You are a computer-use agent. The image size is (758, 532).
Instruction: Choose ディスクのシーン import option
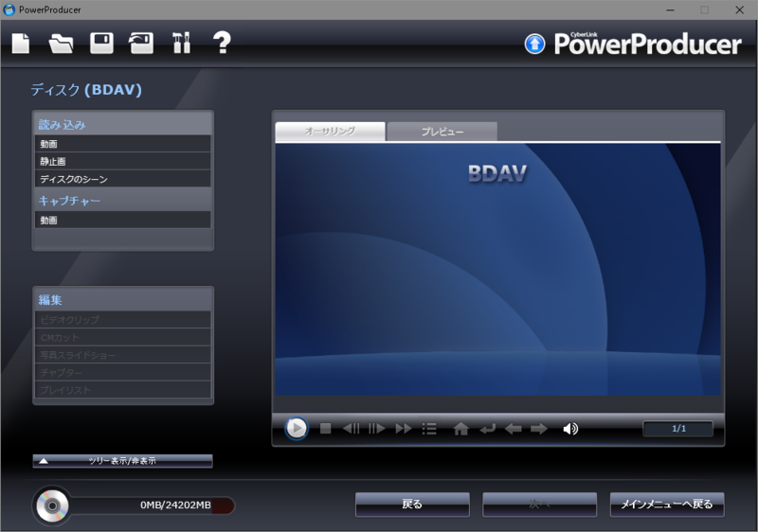pos(123,179)
